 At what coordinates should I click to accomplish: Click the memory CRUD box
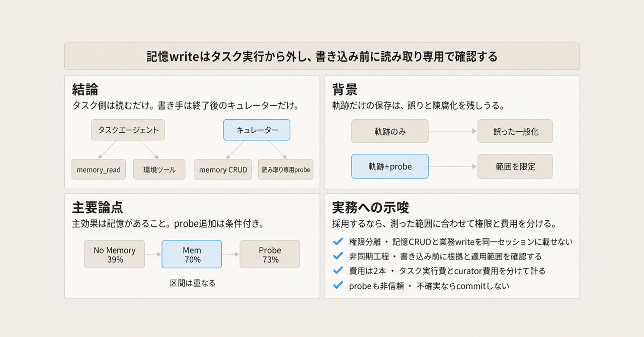point(223,170)
